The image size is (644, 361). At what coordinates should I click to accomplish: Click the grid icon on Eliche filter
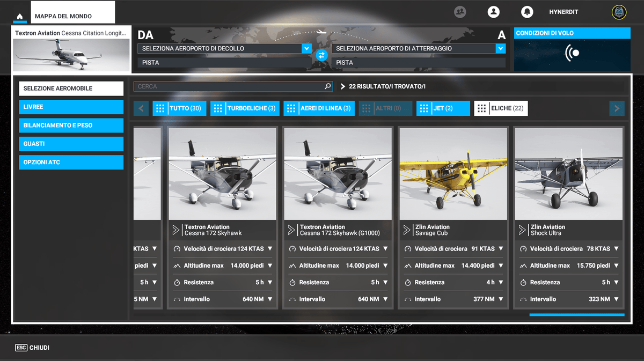[481, 108]
